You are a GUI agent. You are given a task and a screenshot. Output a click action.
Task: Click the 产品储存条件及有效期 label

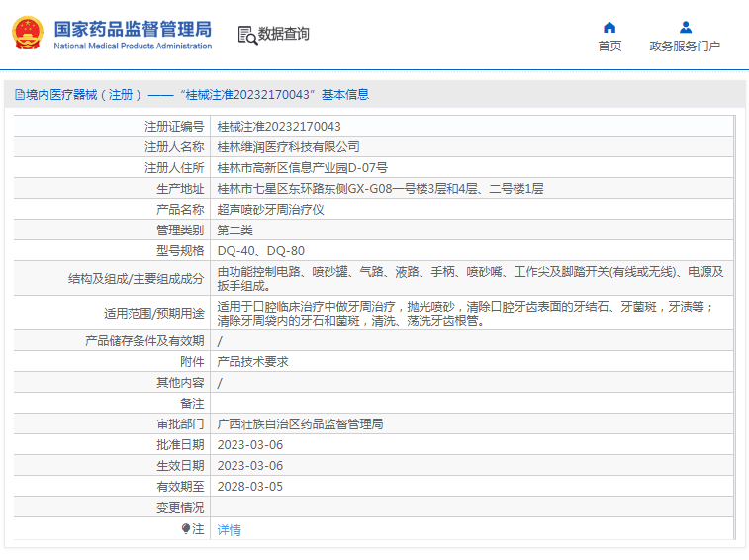click(144, 341)
